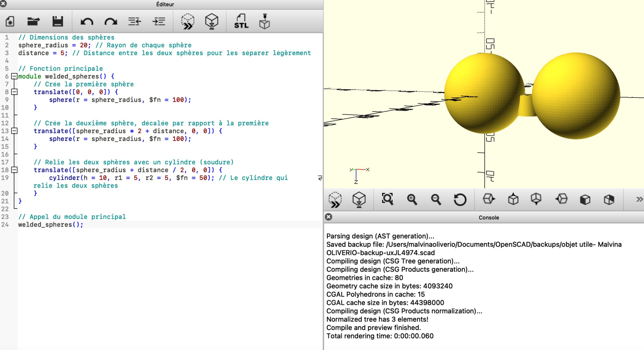Viewport: 644px width, 350px height.
Task: Click "Normalized tree has 3 elements!" line
Action: click(x=377, y=319)
